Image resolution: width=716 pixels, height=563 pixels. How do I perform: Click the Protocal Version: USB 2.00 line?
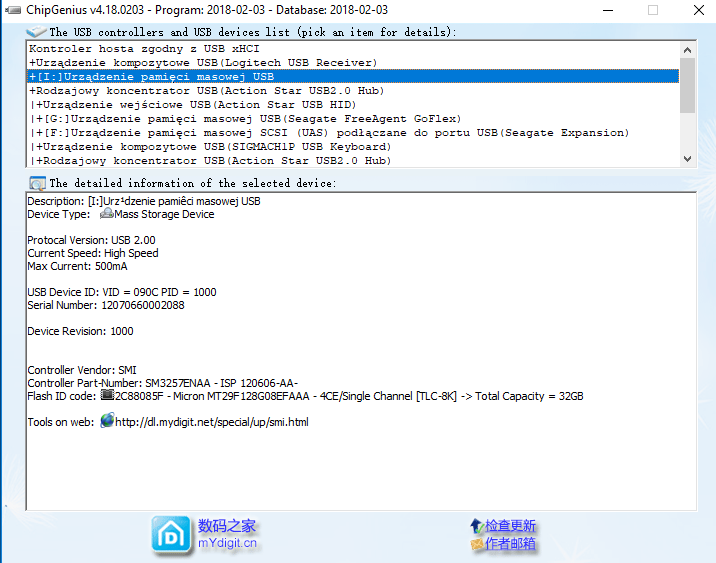tap(91, 240)
